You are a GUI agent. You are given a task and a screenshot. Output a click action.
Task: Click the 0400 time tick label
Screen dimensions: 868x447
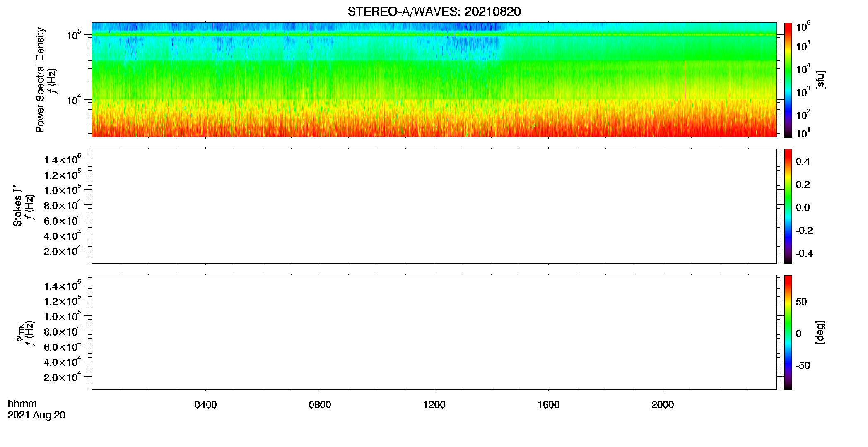point(205,405)
